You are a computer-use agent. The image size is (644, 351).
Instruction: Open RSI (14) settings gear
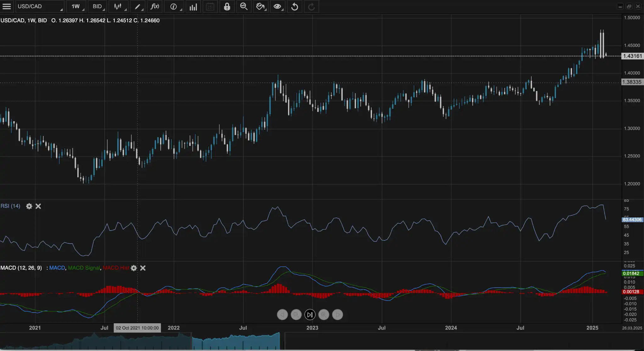click(29, 206)
